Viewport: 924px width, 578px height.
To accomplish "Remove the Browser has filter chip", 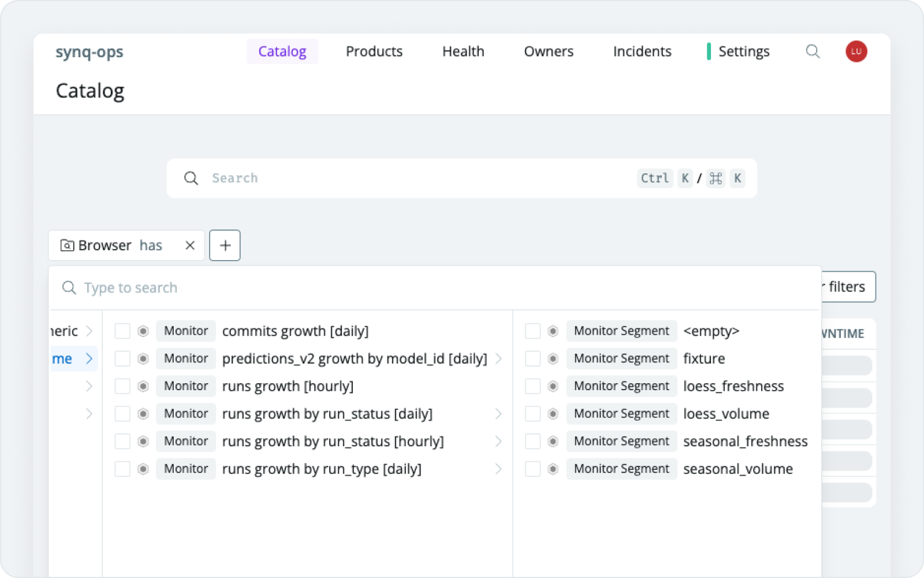I will [189, 245].
